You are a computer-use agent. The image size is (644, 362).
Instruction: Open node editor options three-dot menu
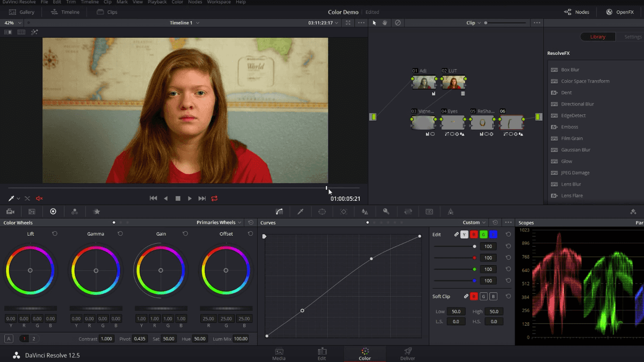pyautogui.click(x=537, y=23)
